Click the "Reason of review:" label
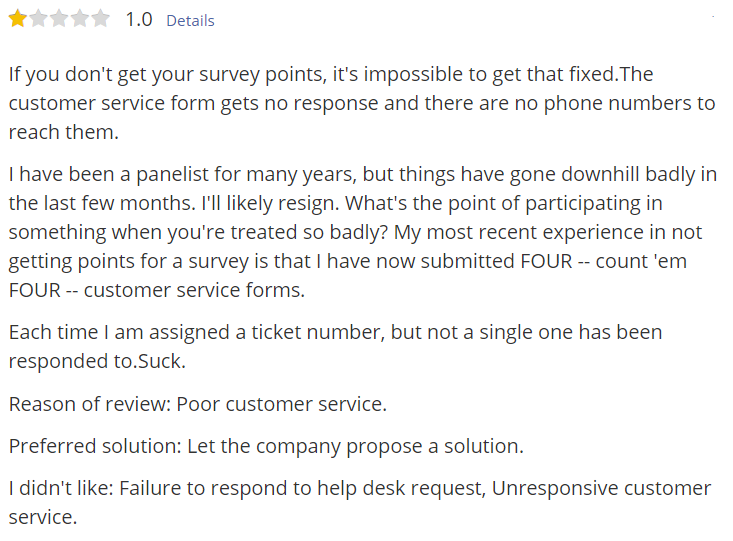This screenshot has width=733, height=541. point(90,404)
